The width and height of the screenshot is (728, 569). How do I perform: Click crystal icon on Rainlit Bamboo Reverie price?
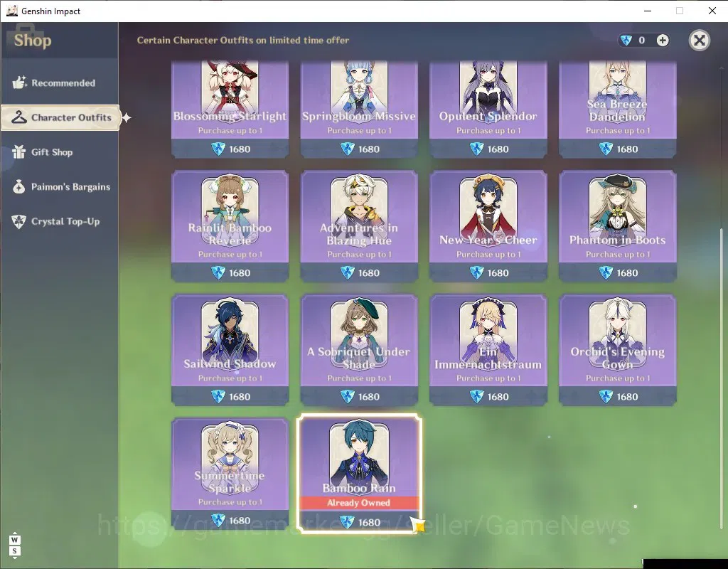pos(218,273)
